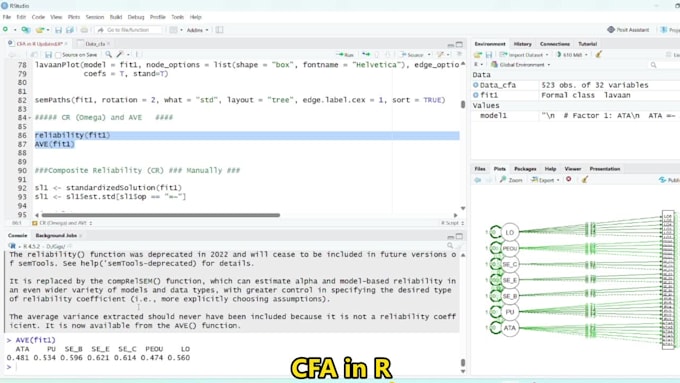Click line 86 reliability(fit1) code
The height and width of the screenshot is (383, 680).
[x=72, y=135]
